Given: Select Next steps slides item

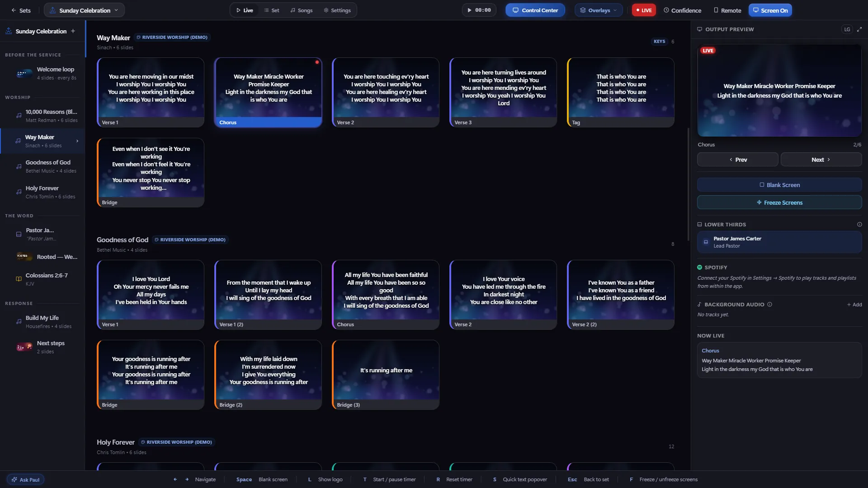Looking at the screenshot, I should 42,347.
